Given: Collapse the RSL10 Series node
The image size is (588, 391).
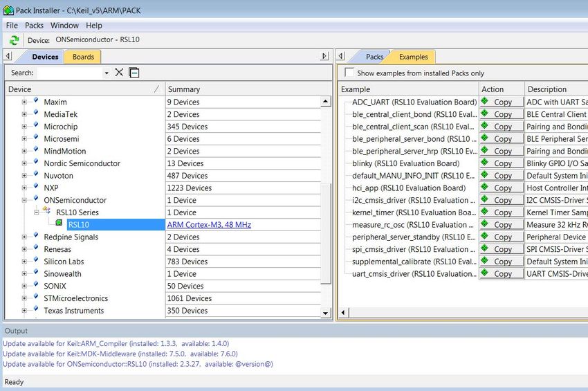Looking at the screenshot, I should point(37,212).
